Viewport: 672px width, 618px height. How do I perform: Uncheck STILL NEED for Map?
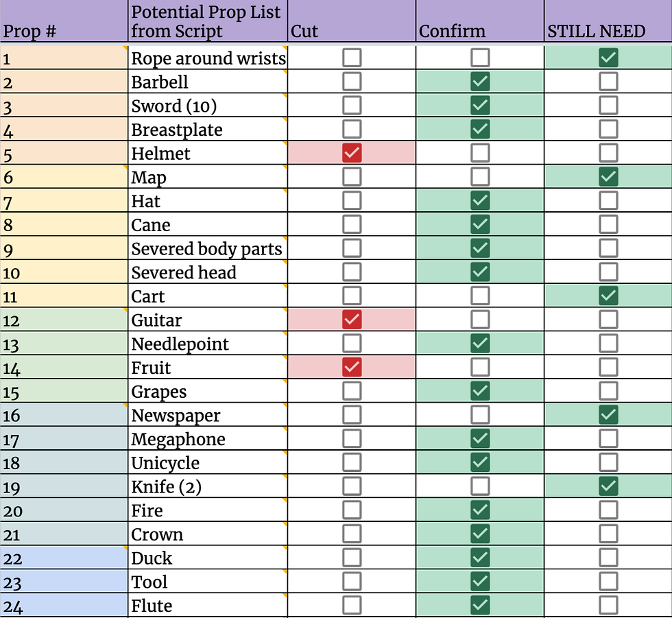[608, 176]
